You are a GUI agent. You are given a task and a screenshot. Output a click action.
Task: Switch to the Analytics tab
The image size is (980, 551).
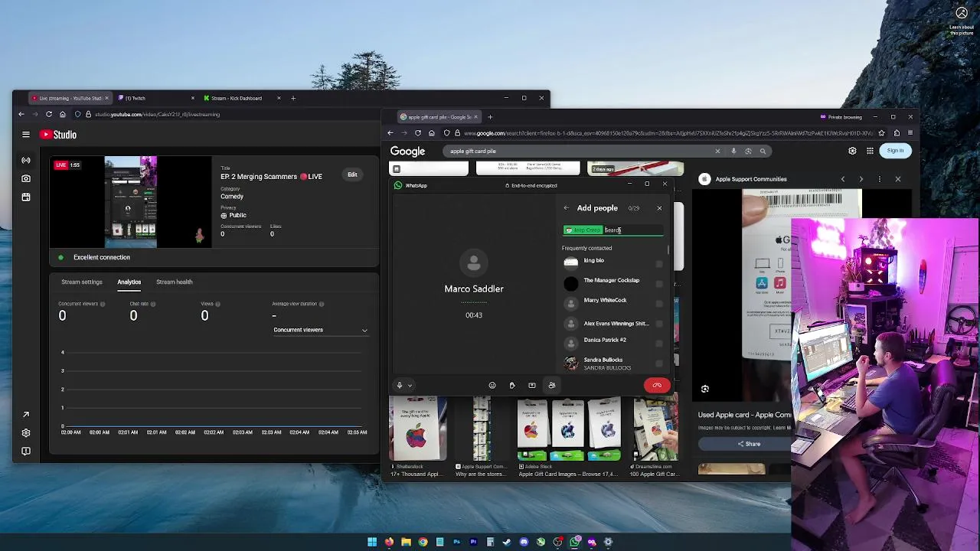(x=129, y=282)
